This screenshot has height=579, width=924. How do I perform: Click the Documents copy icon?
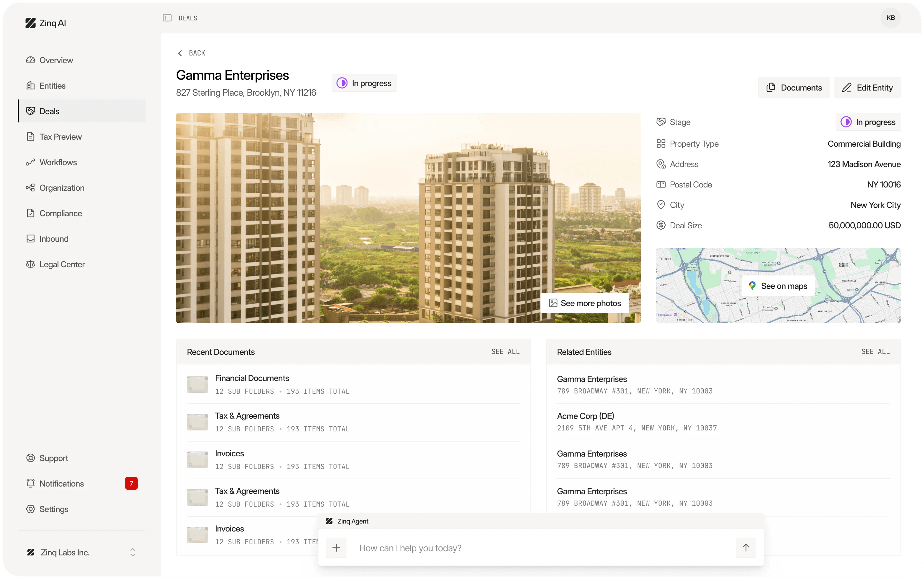coord(771,87)
